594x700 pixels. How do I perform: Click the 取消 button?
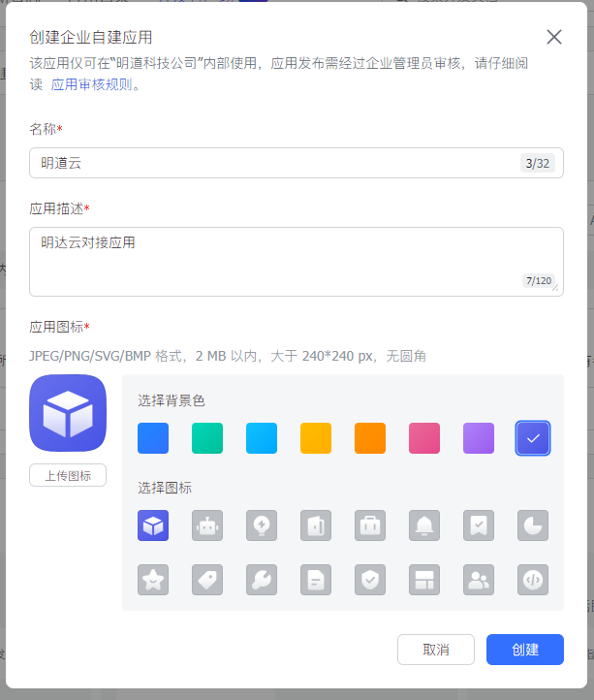[x=436, y=650]
